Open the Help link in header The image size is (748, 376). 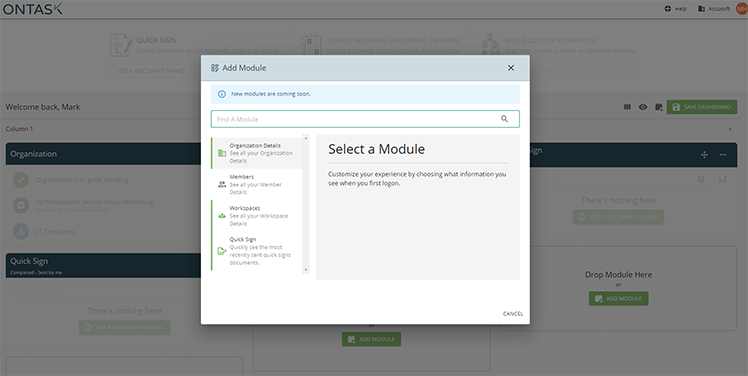click(675, 9)
